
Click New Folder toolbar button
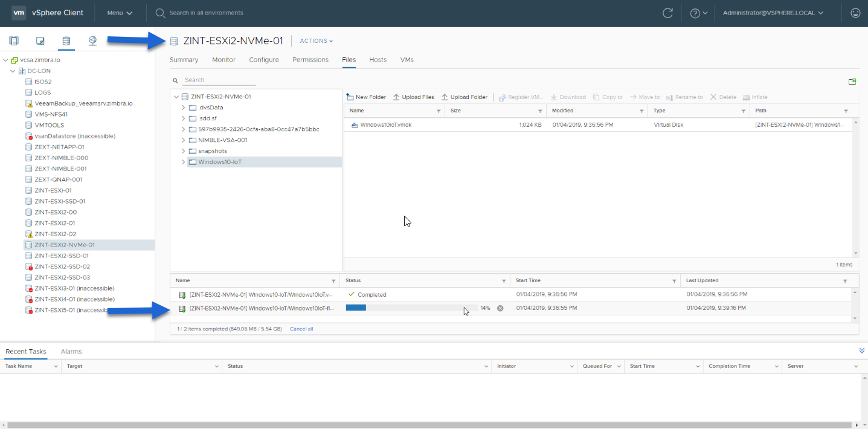[x=366, y=97]
